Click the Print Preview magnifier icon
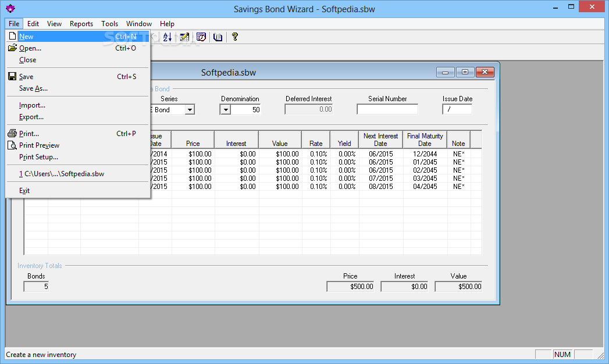This screenshot has width=609, height=364. click(x=12, y=145)
